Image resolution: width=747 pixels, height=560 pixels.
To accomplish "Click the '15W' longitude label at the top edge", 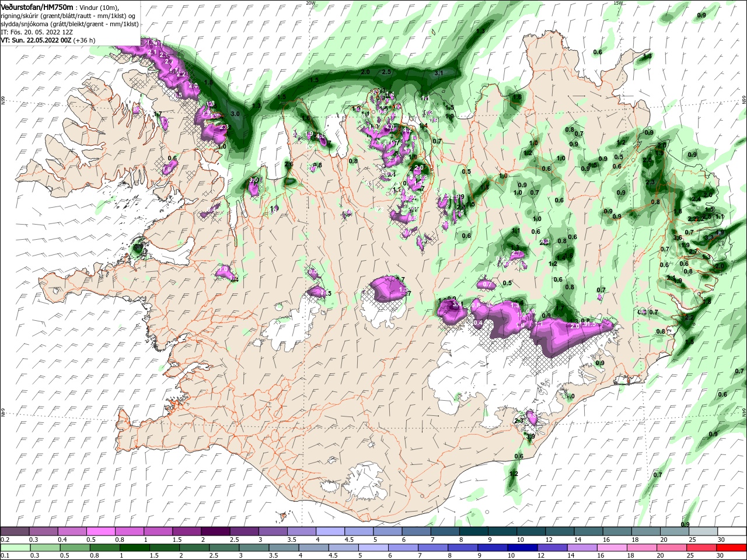I will point(618,2).
